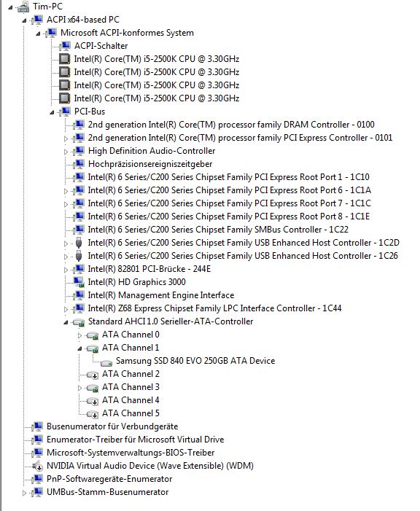Expand ATA Channel 0 node
This screenshot has width=420, height=511.
pos(80,335)
